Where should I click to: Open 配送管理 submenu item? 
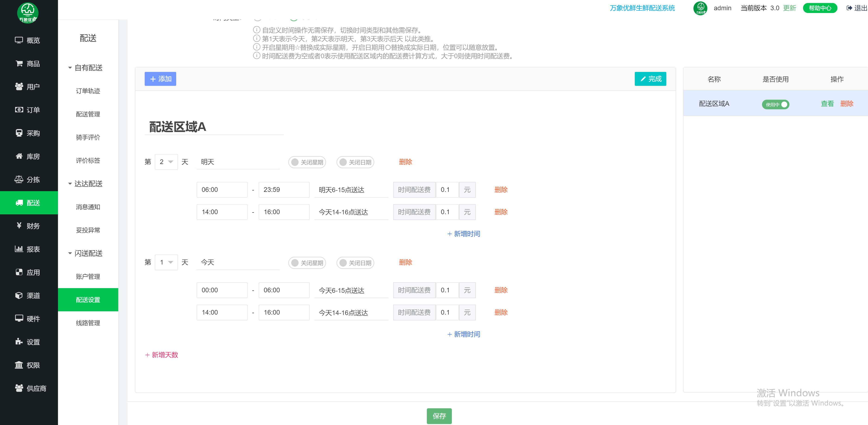(x=88, y=114)
